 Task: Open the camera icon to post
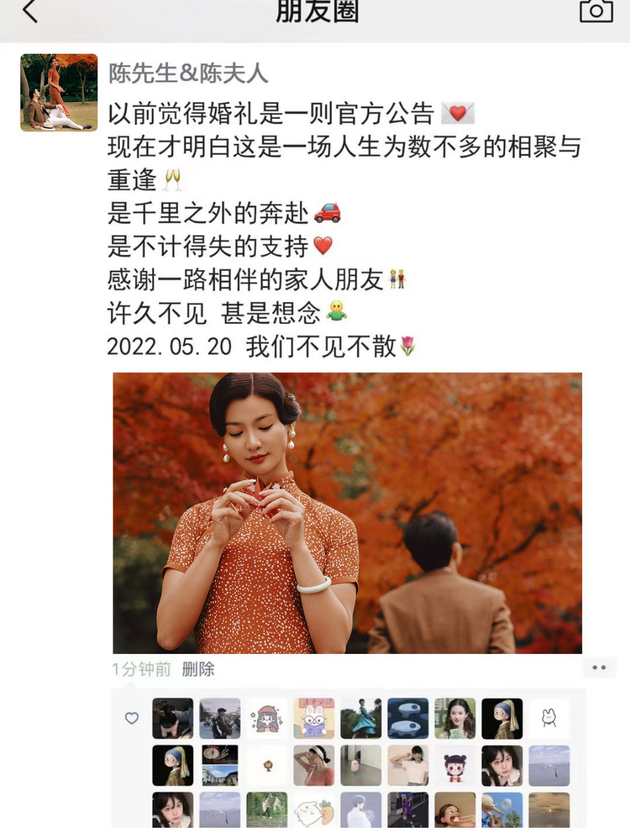click(x=596, y=10)
